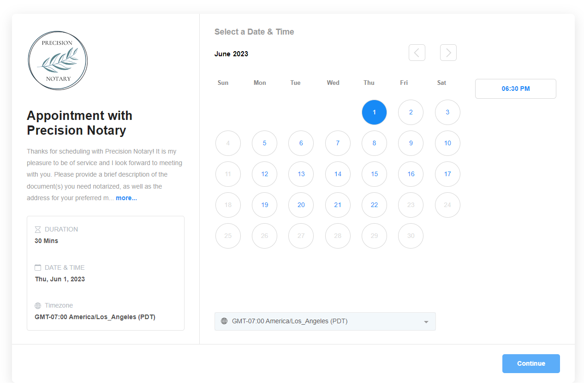Select June 22 for the appointment

tap(374, 205)
